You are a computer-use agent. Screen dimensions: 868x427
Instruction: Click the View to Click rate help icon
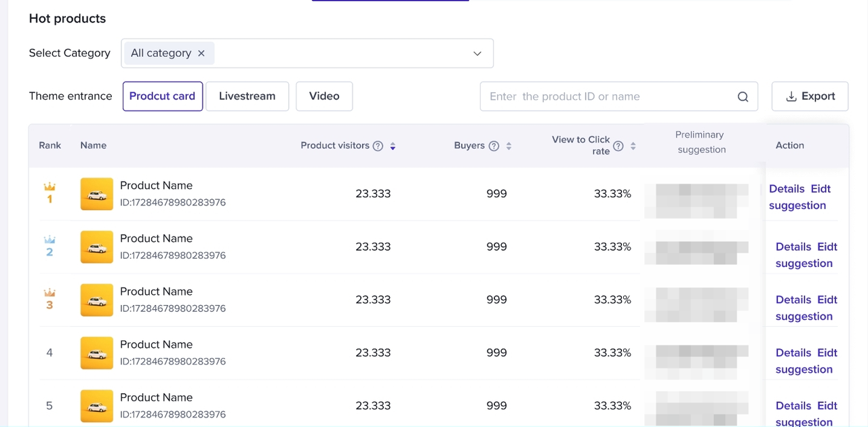pyautogui.click(x=618, y=146)
